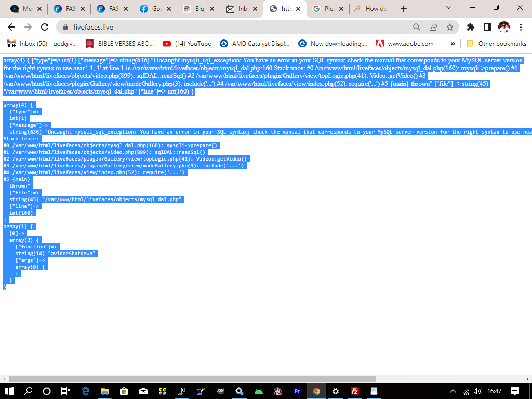The height and width of the screenshot is (399, 532).
Task: Launch FileZilla from the taskbar
Action: coord(355,391)
